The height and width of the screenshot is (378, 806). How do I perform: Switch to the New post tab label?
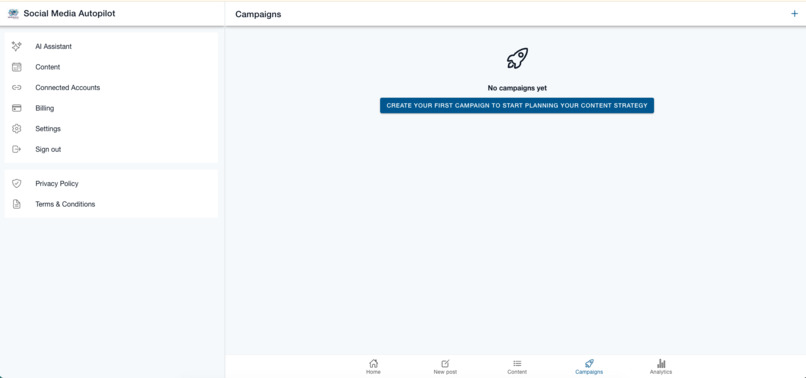click(445, 372)
